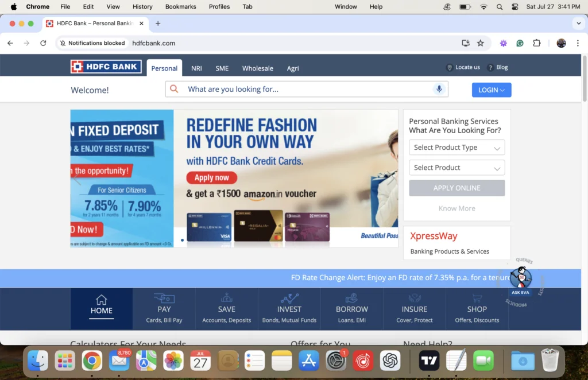
Task: Click the banner carousel dot indicator
Action: pos(182,240)
